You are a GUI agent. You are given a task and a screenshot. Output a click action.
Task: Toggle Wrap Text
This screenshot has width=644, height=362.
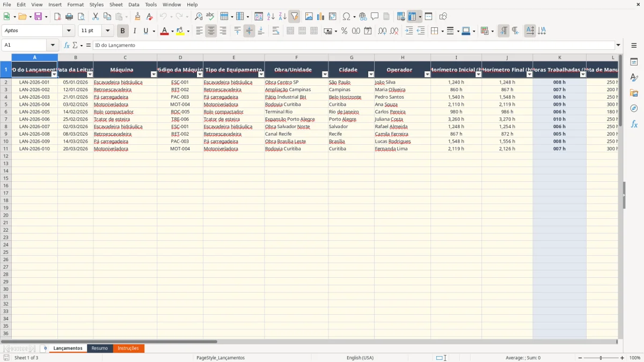(276, 31)
